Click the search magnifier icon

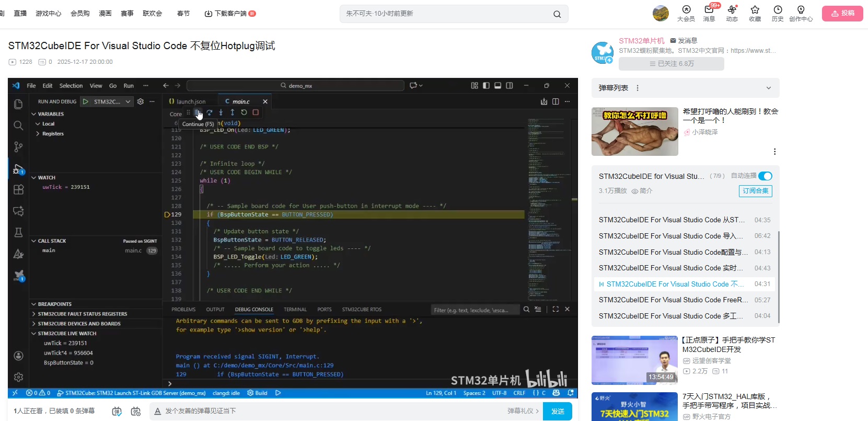(557, 14)
